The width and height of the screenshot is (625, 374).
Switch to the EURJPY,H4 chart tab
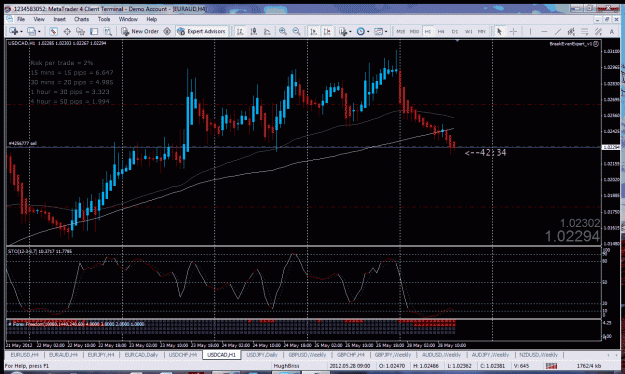[101, 354]
